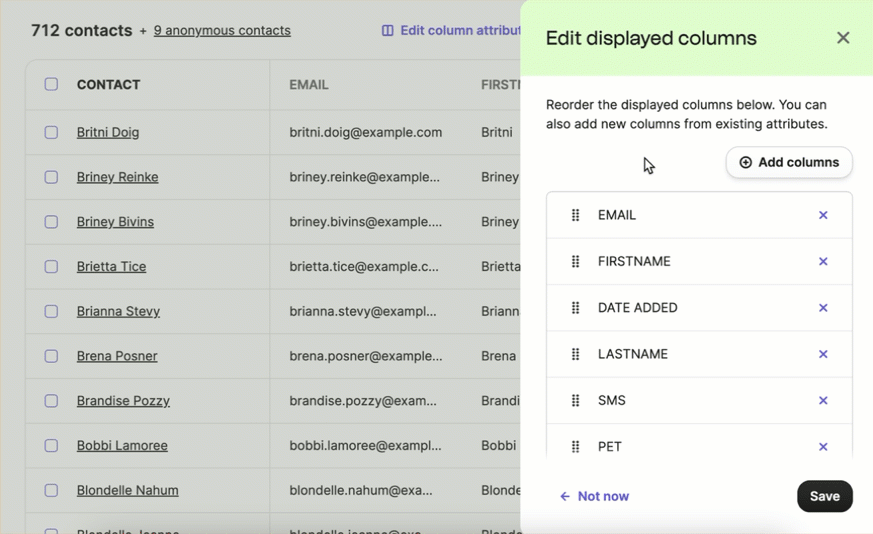Screen dimensions: 873x534
Task: Remove the EMAIL column
Action: (823, 215)
